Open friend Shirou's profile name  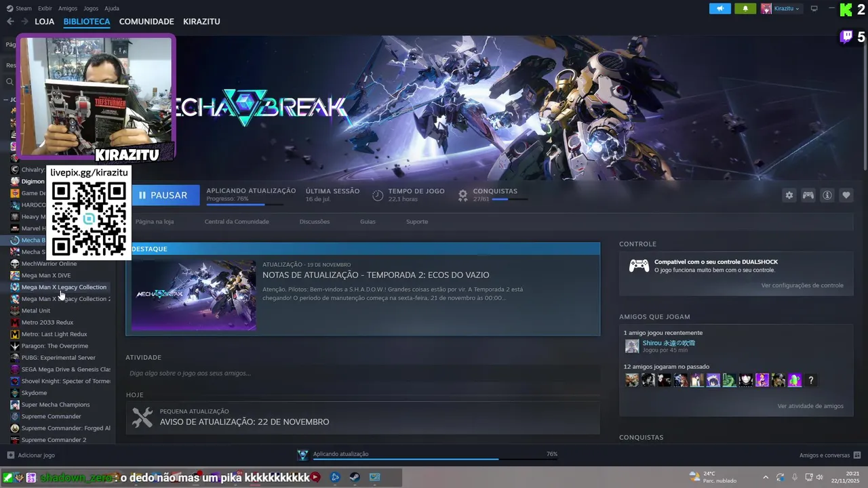pos(669,343)
